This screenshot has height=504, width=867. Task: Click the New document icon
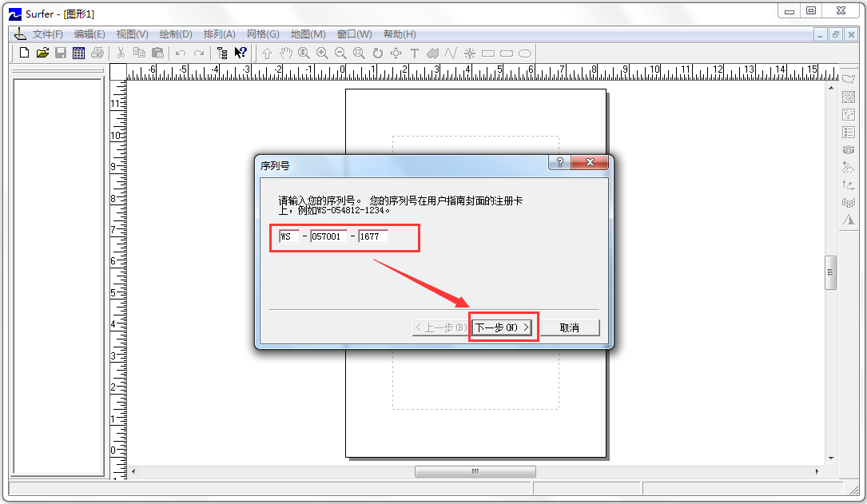tap(24, 53)
